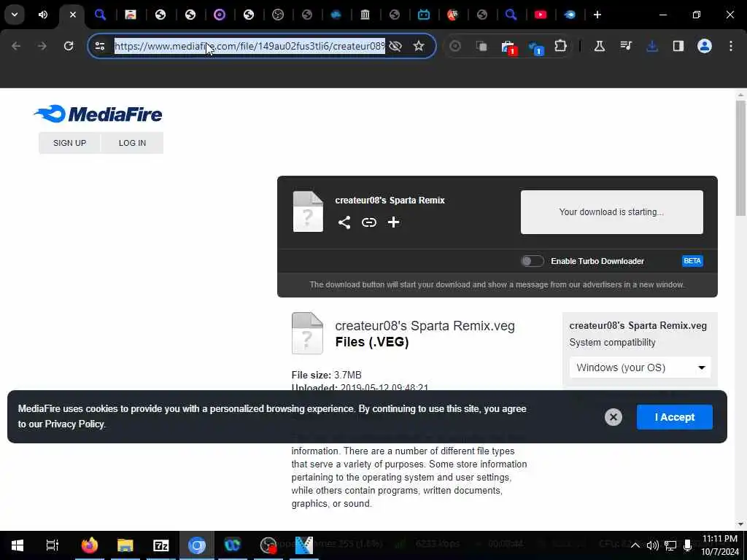Image resolution: width=747 pixels, height=560 pixels.
Task: Click the share icon under createur08's Sparta Remix
Action: click(x=344, y=222)
